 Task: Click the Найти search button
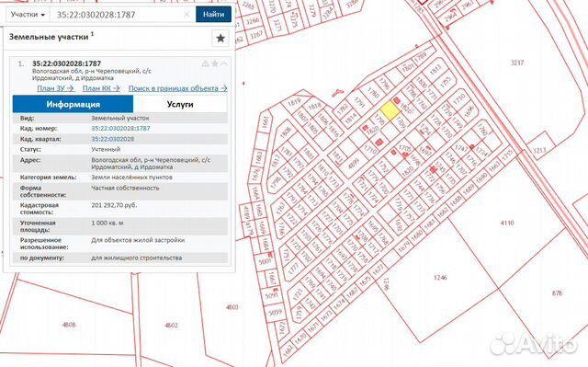(213, 15)
